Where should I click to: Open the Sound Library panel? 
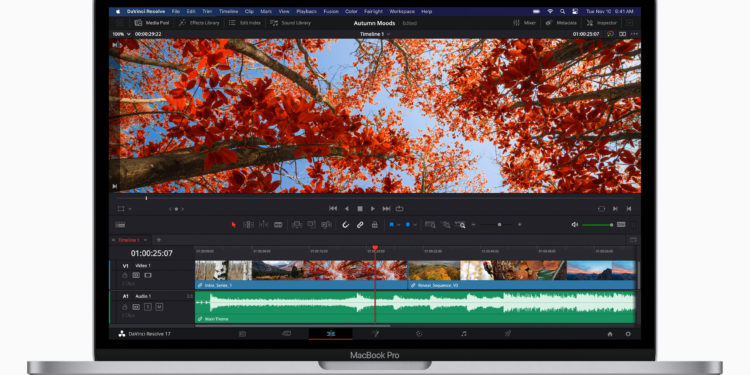tap(290, 22)
